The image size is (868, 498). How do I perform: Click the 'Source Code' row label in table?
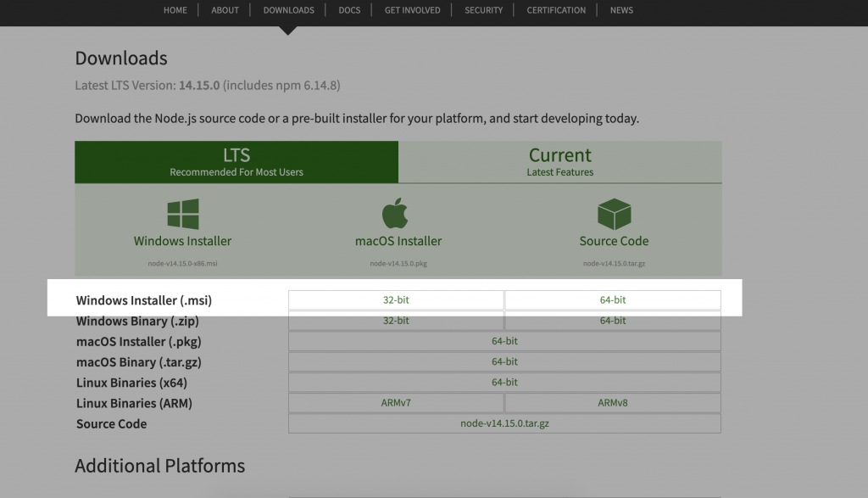click(x=111, y=424)
